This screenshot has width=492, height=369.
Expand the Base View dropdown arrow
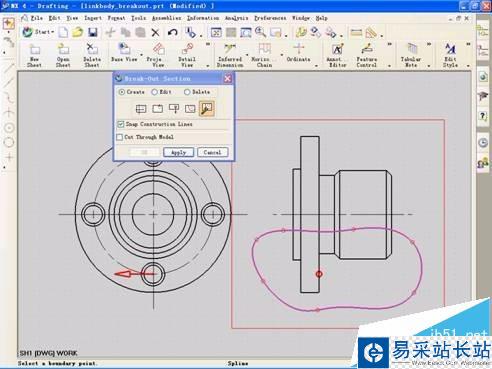point(141,54)
